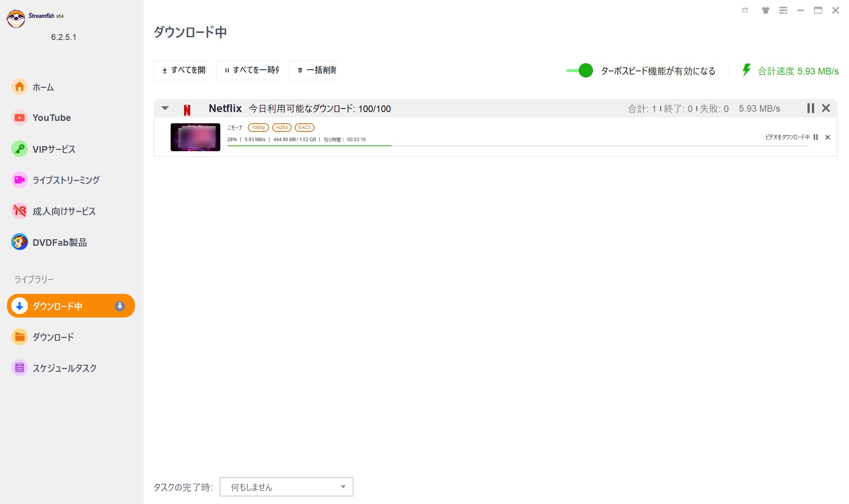
Task: Click the shirt skin theme icon
Action: [x=765, y=10]
